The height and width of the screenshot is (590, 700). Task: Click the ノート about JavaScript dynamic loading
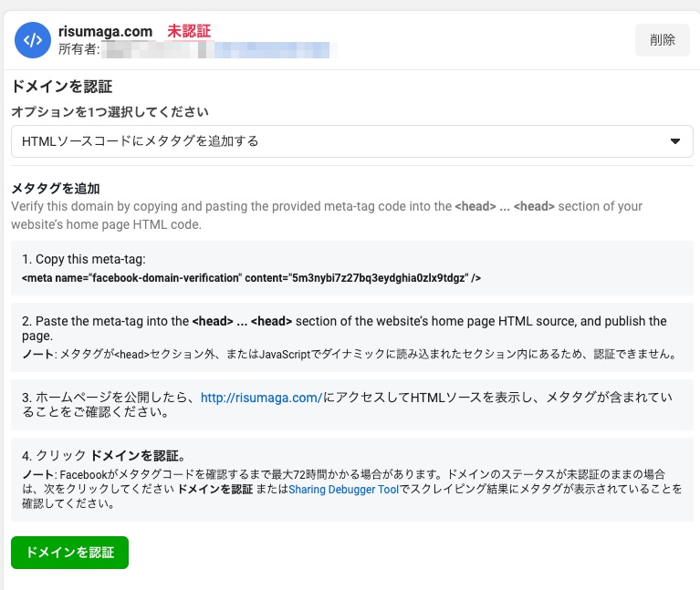point(350,354)
